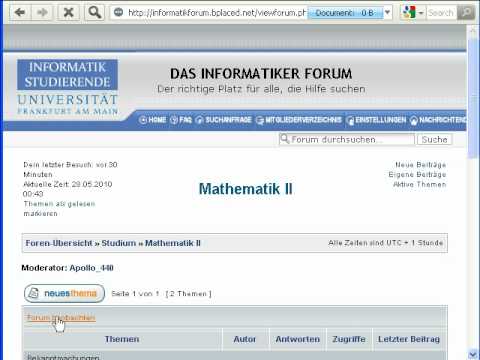Click the Nachrichten nav icon
Image resolution: width=480 pixels, height=360 pixels.
pyautogui.click(x=414, y=120)
